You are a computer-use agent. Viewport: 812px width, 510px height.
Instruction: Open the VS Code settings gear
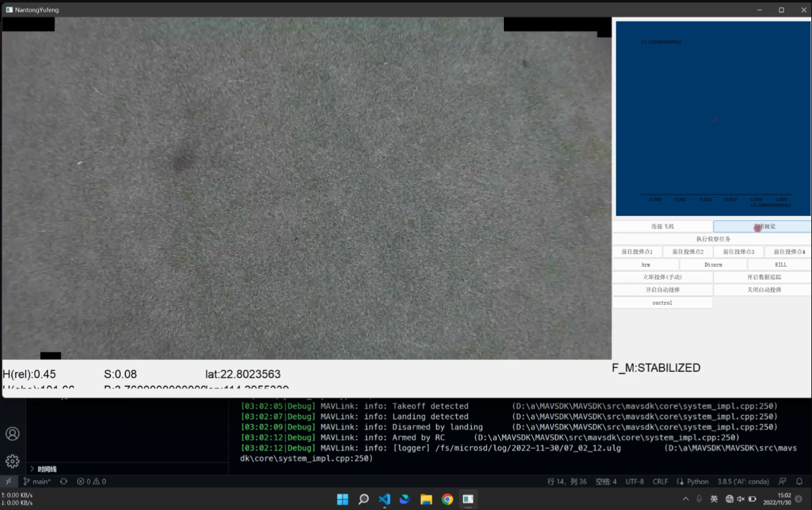tap(12, 461)
